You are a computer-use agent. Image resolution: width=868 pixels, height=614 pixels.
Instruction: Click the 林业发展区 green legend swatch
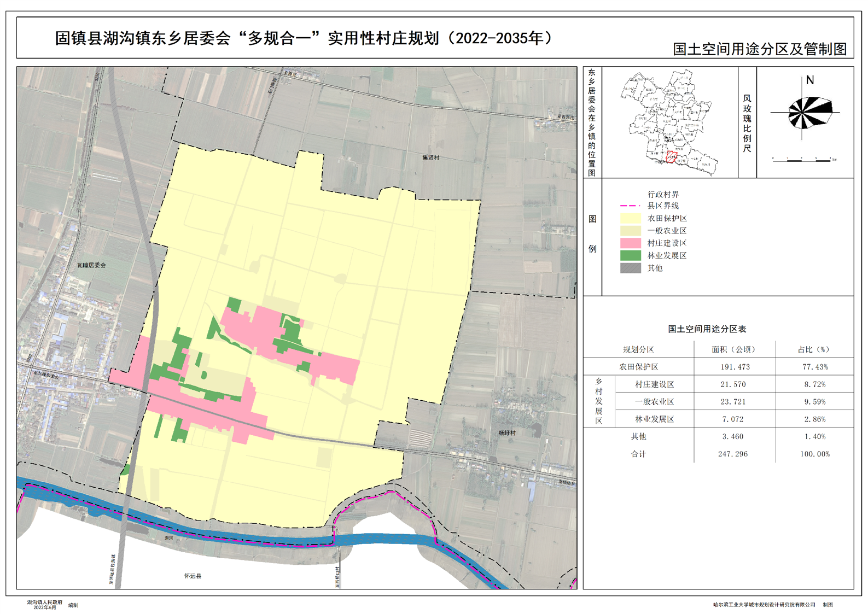[x=630, y=255]
